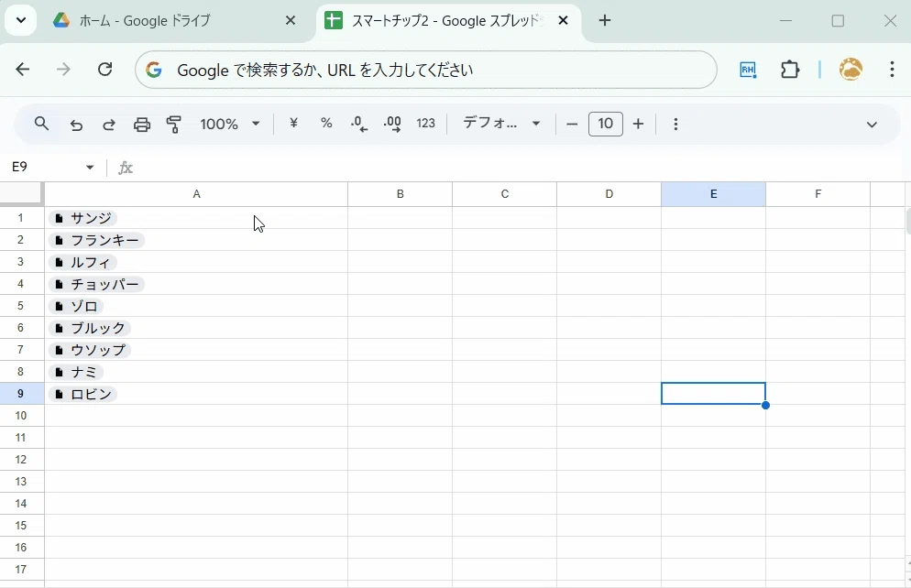Close the スマートチップ2 tab
This screenshot has width=911, height=588.
click(563, 21)
